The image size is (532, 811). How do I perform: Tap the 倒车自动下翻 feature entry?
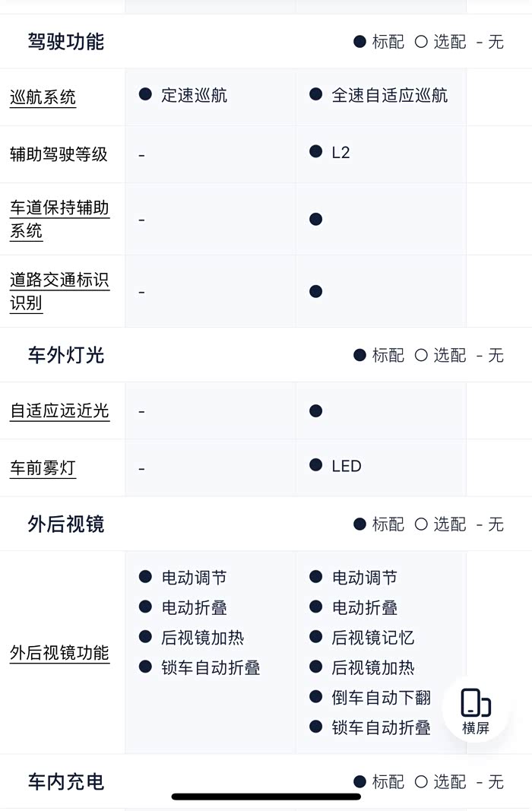point(381,698)
